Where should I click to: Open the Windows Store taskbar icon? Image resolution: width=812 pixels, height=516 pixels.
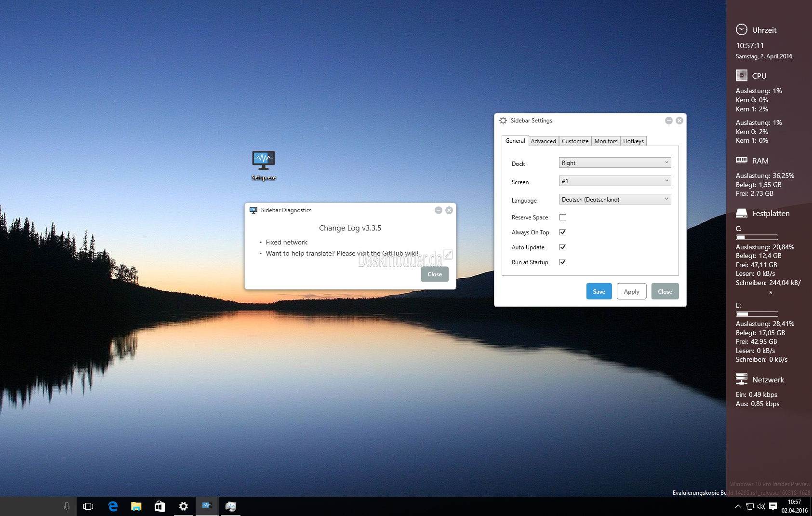(x=160, y=506)
